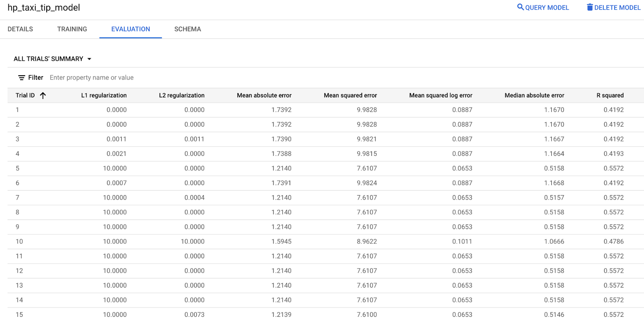
Task: Select the Evaluation tab
Action: pyautogui.click(x=130, y=29)
